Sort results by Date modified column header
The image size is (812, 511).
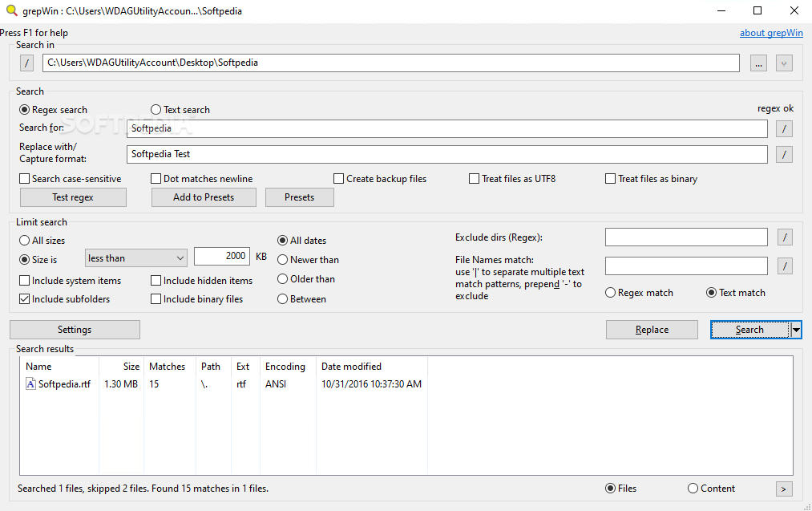[372, 367]
